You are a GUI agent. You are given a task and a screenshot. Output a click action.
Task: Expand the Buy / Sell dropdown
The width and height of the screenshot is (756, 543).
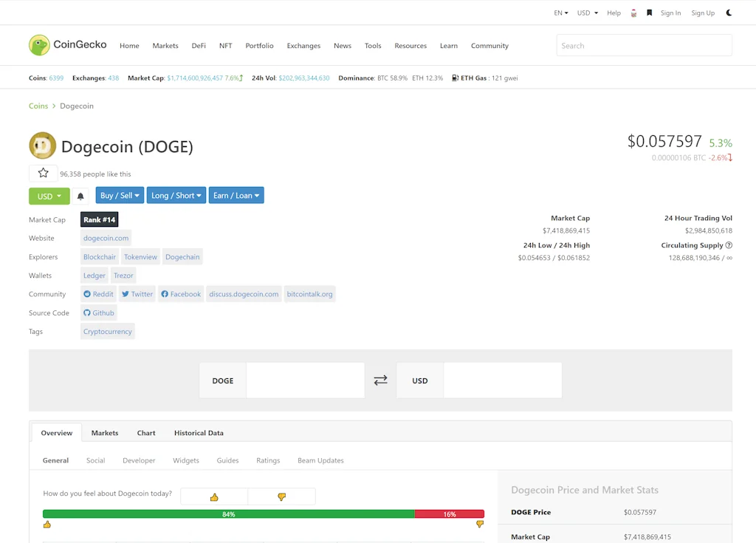[120, 195]
